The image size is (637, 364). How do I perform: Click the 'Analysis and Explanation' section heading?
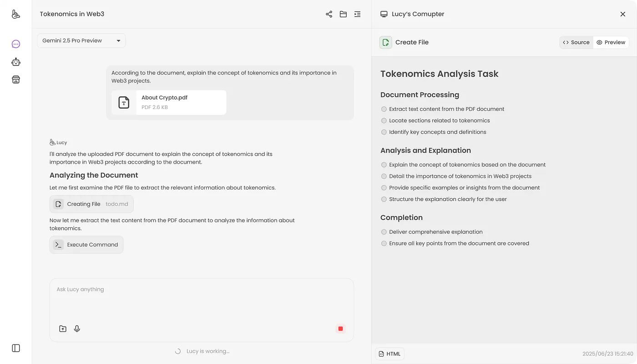[x=425, y=150]
